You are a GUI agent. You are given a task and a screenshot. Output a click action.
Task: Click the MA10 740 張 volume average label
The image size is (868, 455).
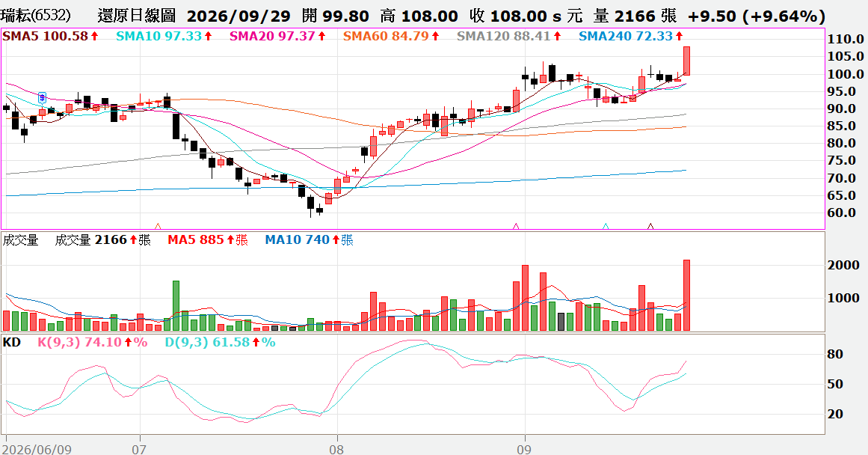(x=309, y=240)
